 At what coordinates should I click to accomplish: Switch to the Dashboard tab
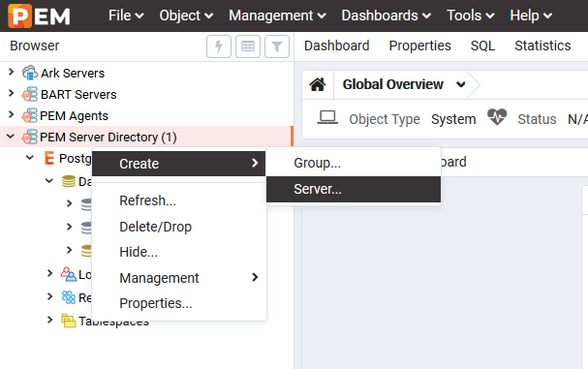coord(337,46)
